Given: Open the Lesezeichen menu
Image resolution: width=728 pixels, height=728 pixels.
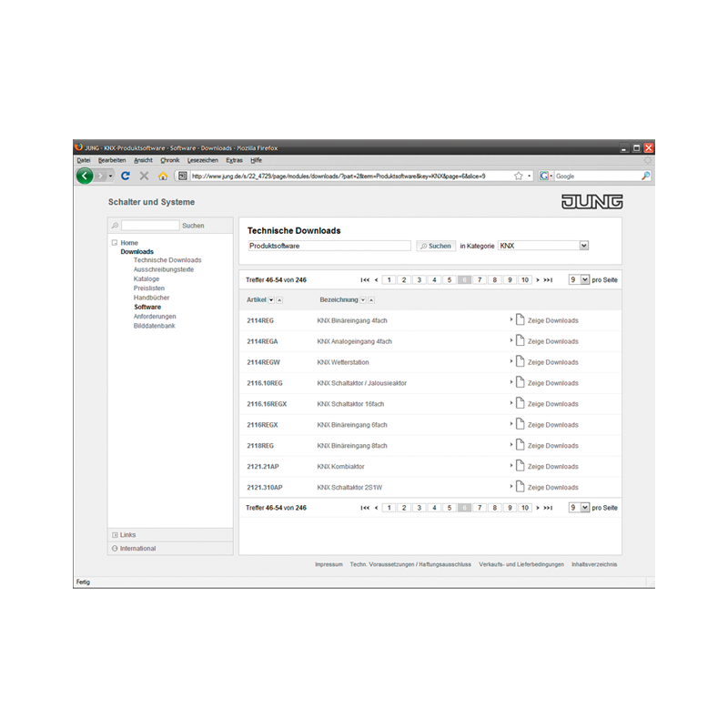Looking at the screenshot, I should (202, 160).
